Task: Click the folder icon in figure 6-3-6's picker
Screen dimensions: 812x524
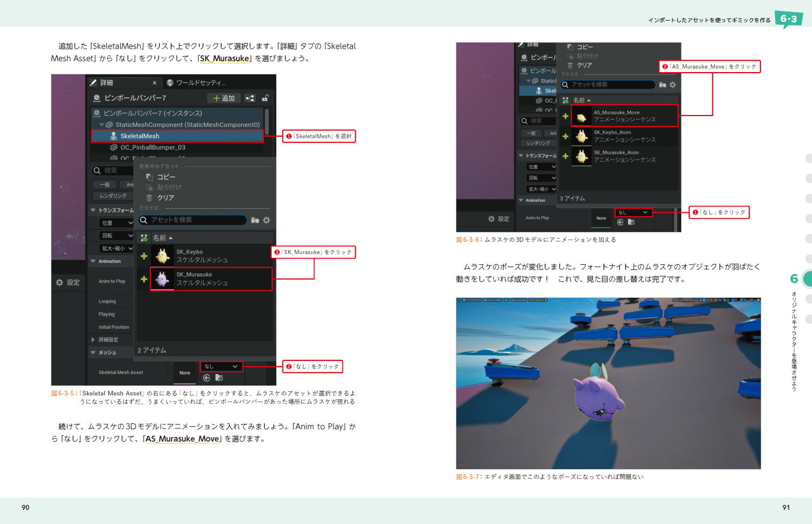Action: (x=663, y=85)
